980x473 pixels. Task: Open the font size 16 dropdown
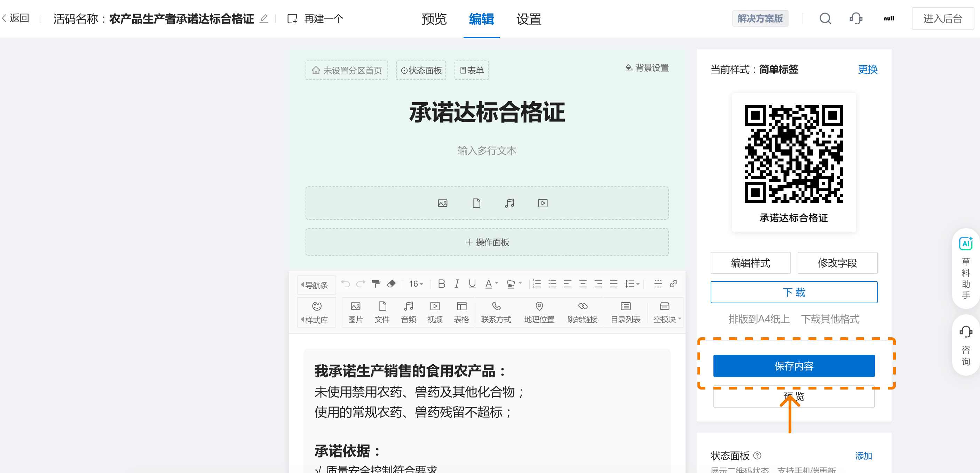coord(415,284)
